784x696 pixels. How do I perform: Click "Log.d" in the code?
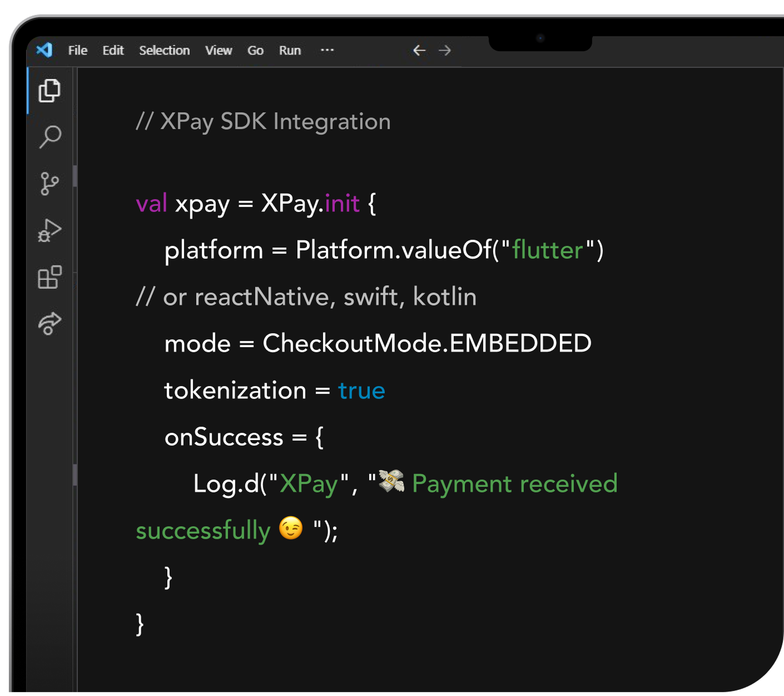click(226, 484)
